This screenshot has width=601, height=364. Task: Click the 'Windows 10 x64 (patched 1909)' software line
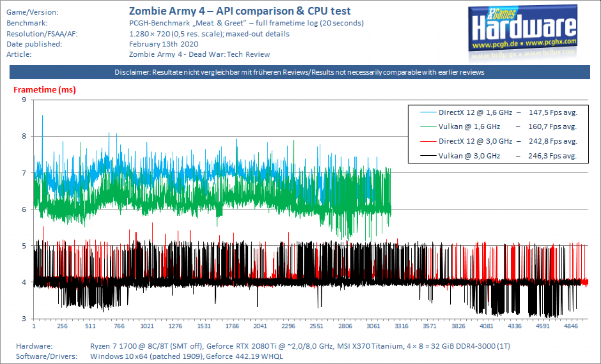tap(187, 357)
